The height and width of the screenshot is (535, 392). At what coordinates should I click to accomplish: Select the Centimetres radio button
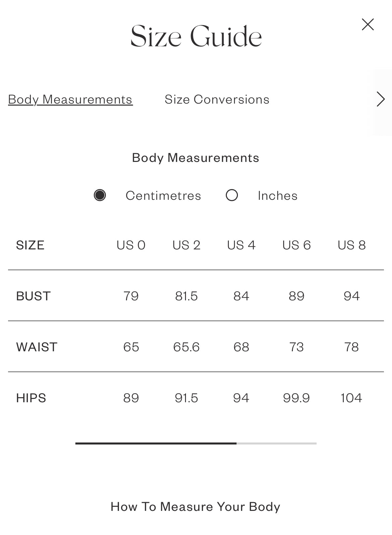tap(100, 195)
